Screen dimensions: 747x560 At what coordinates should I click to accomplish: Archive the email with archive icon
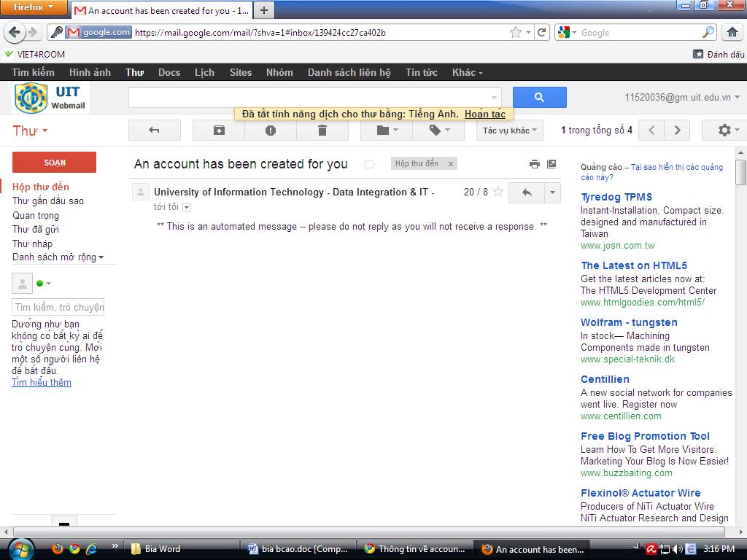pyautogui.click(x=219, y=131)
